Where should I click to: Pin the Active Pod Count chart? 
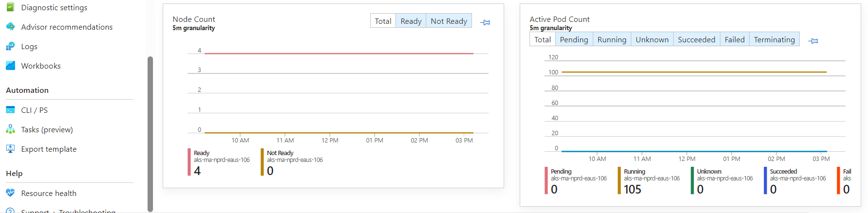[813, 41]
